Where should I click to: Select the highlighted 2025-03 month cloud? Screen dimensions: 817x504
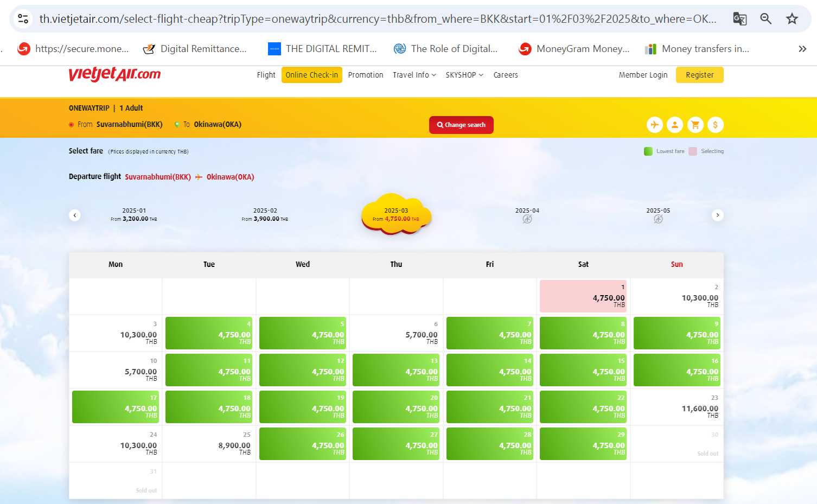(396, 215)
